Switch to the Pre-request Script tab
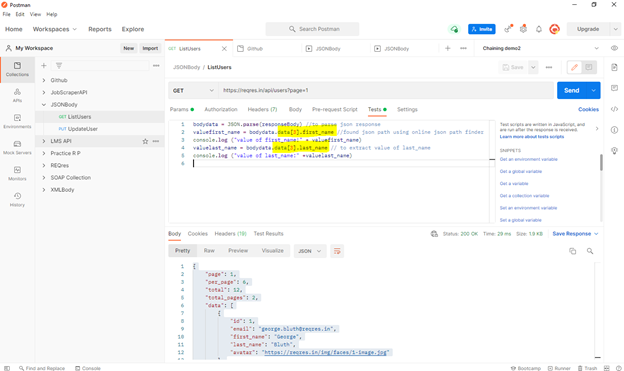Image resolution: width=624 pixels, height=371 pixels. coord(335,109)
